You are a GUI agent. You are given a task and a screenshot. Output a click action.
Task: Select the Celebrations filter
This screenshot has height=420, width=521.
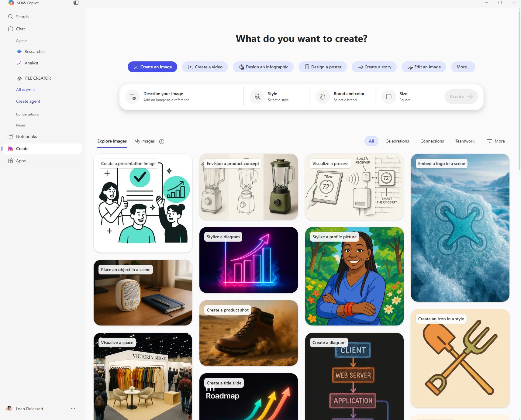pos(397,141)
